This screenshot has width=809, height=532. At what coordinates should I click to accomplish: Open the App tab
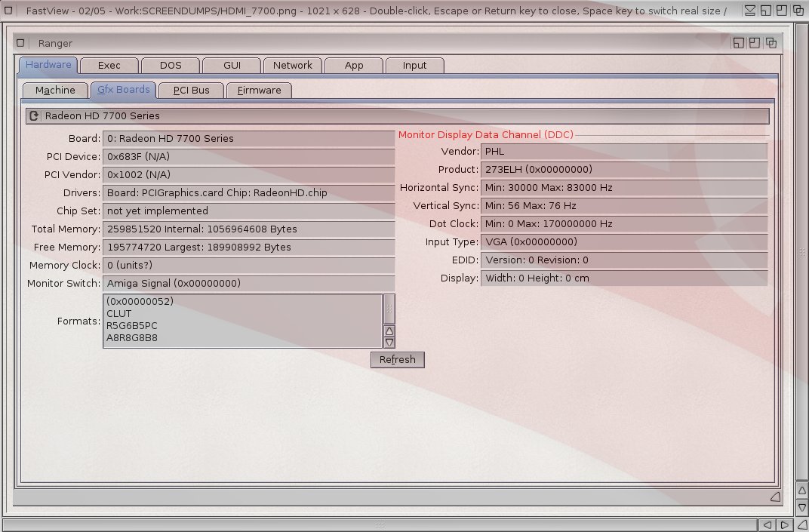(x=354, y=66)
